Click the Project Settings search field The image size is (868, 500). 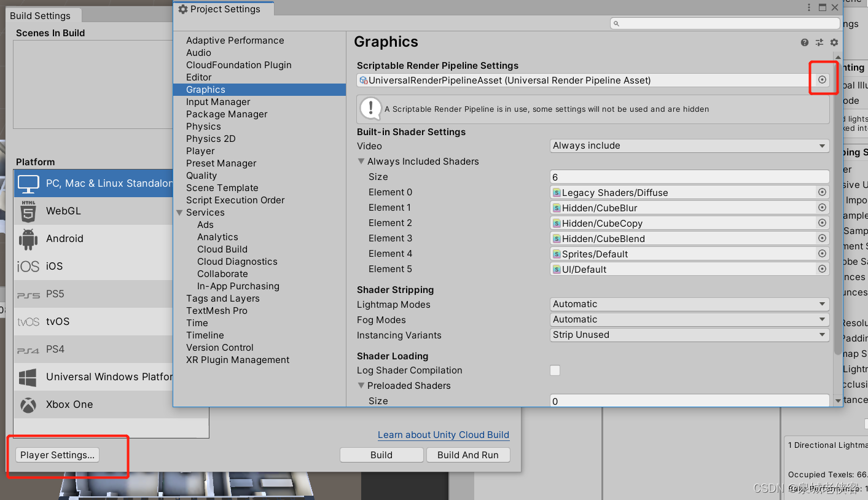pyautogui.click(x=725, y=23)
